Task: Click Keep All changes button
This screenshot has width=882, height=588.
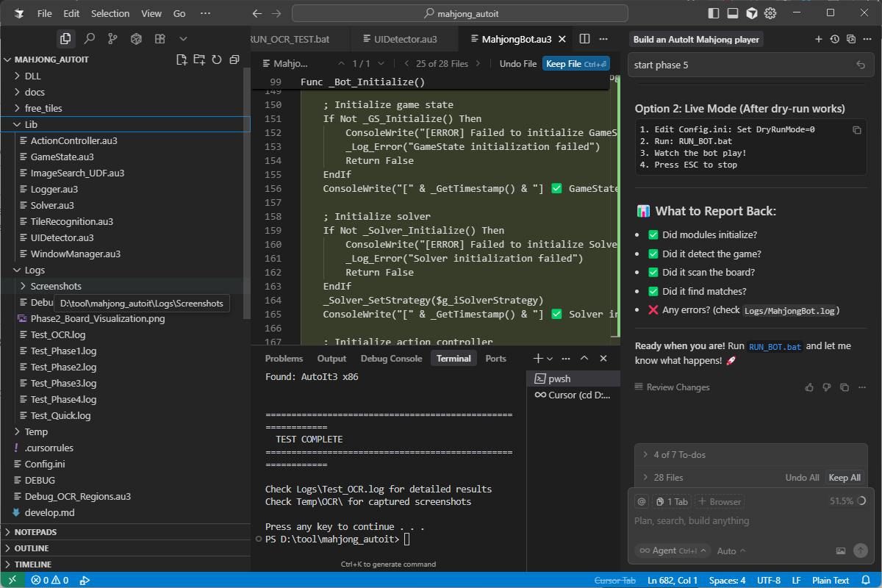Action: 844,478
